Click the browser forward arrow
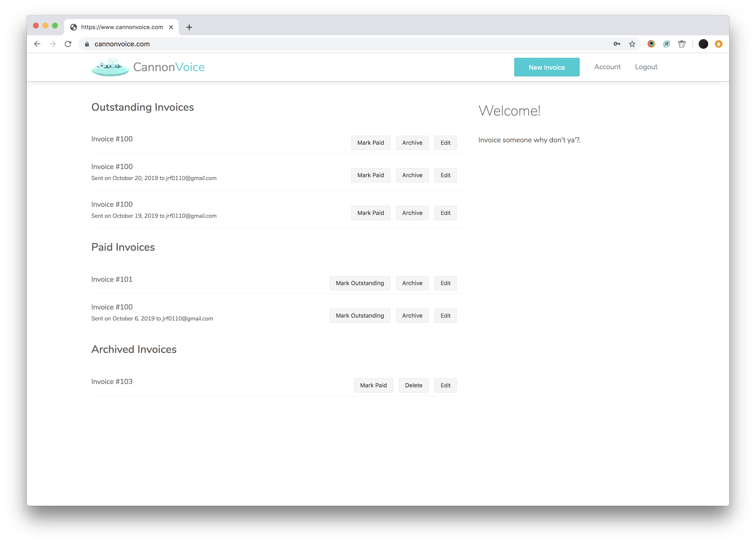This screenshot has width=756, height=544. coord(52,44)
